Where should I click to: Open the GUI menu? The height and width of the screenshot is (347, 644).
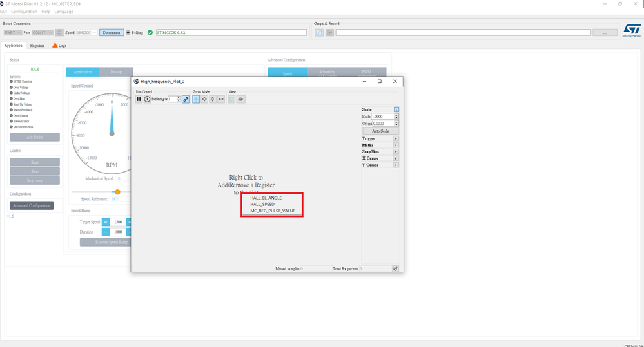tap(3, 12)
